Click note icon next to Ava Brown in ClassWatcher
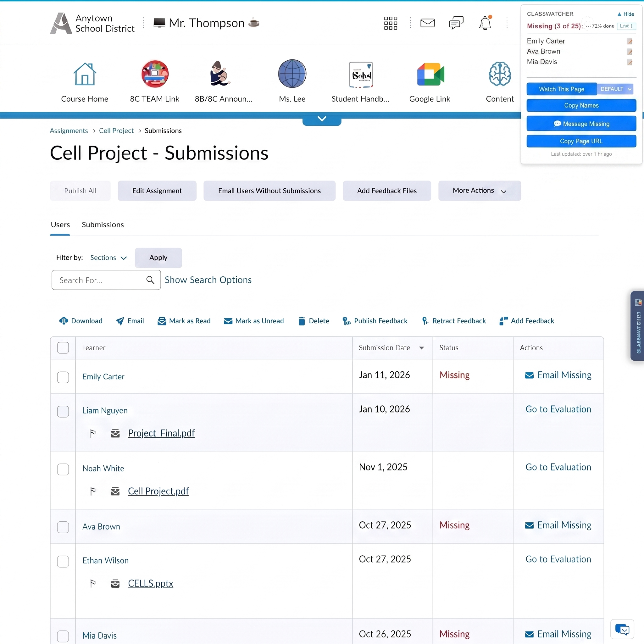This screenshot has height=644, width=644. (x=629, y=52)
